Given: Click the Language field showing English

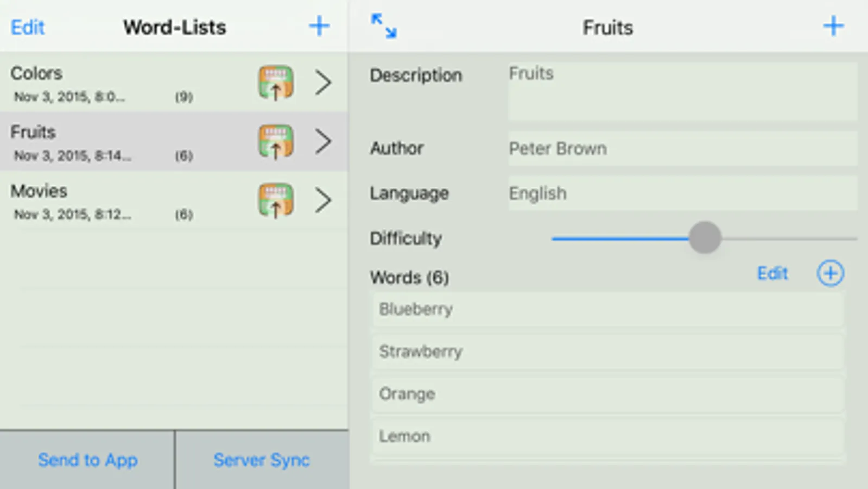Looking at the screenshot, I should point(682,193).
